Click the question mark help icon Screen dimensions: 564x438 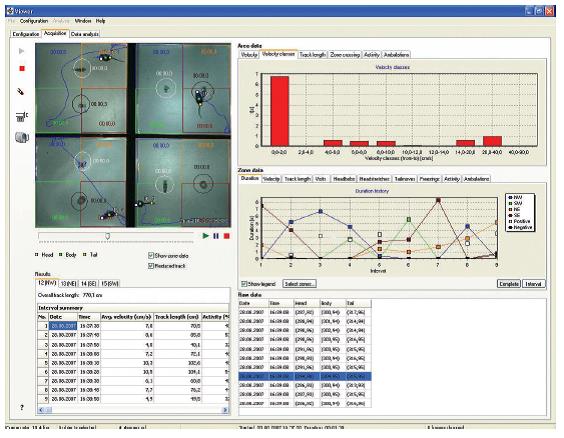pyautogui.click(x=22, y=407)
